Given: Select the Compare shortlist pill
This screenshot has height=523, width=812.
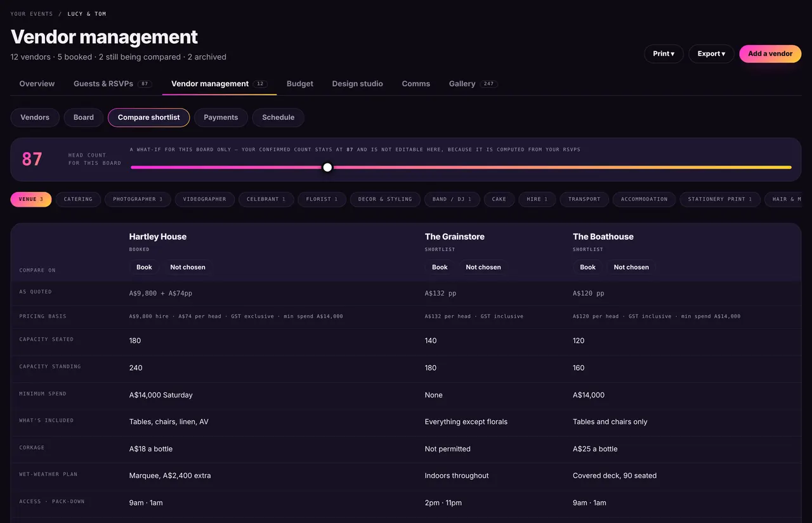Looking at the screenshot, I should (149, 117).
